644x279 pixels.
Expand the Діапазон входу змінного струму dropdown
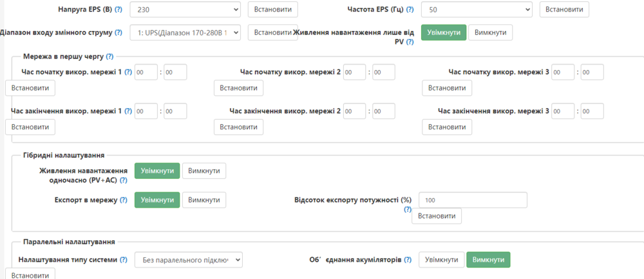coord(185,32)
